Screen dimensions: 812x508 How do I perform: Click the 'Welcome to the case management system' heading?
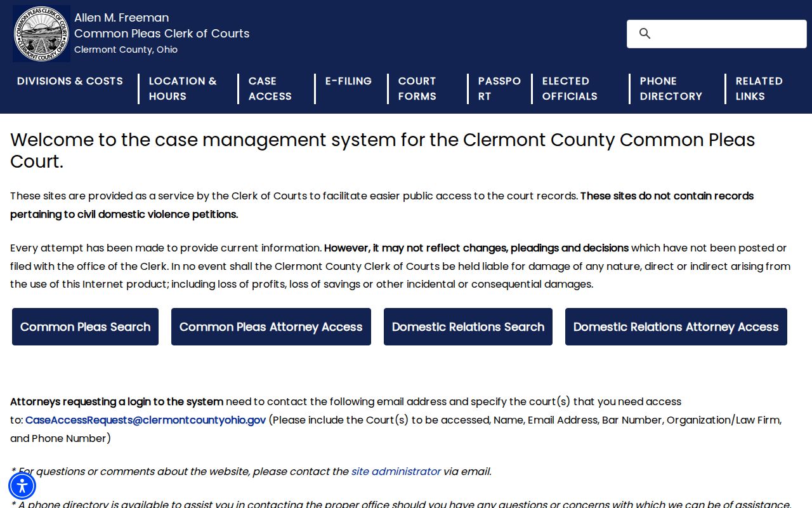click(x=383, y=150)
